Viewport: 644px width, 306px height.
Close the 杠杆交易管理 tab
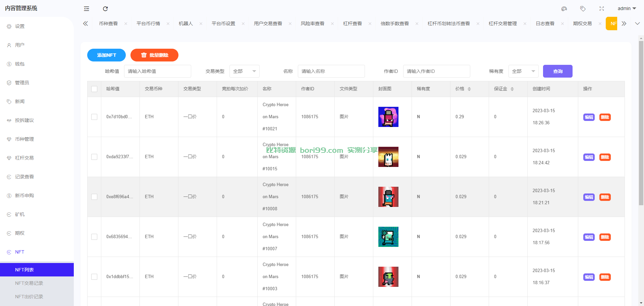tap(525, 24)
